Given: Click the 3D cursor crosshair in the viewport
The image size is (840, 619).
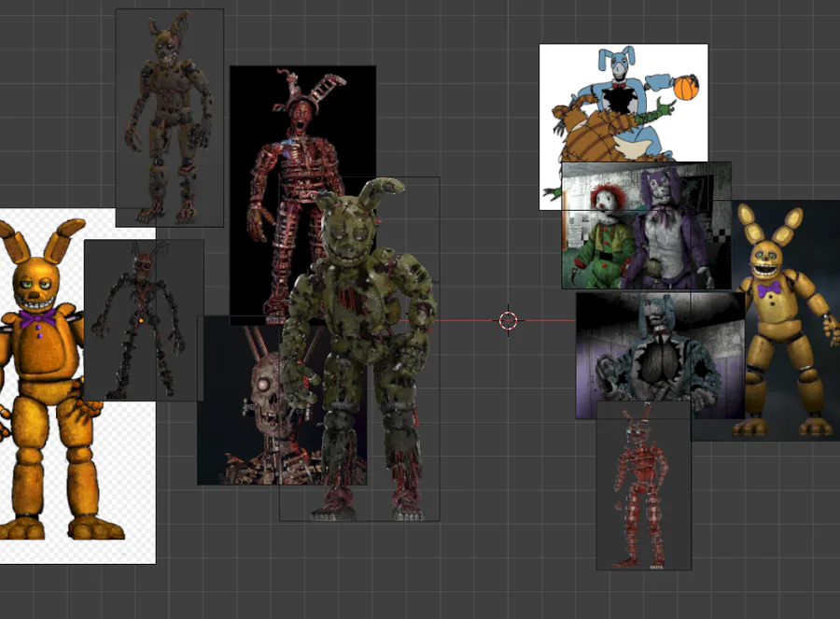Looking at the screenshot, I should [x=508, y=320].
